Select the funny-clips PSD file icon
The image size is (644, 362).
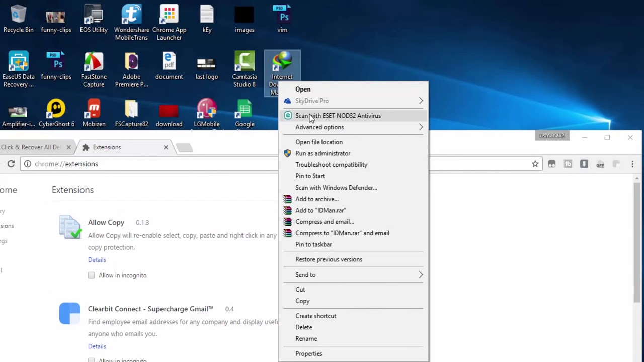[56, 66]
